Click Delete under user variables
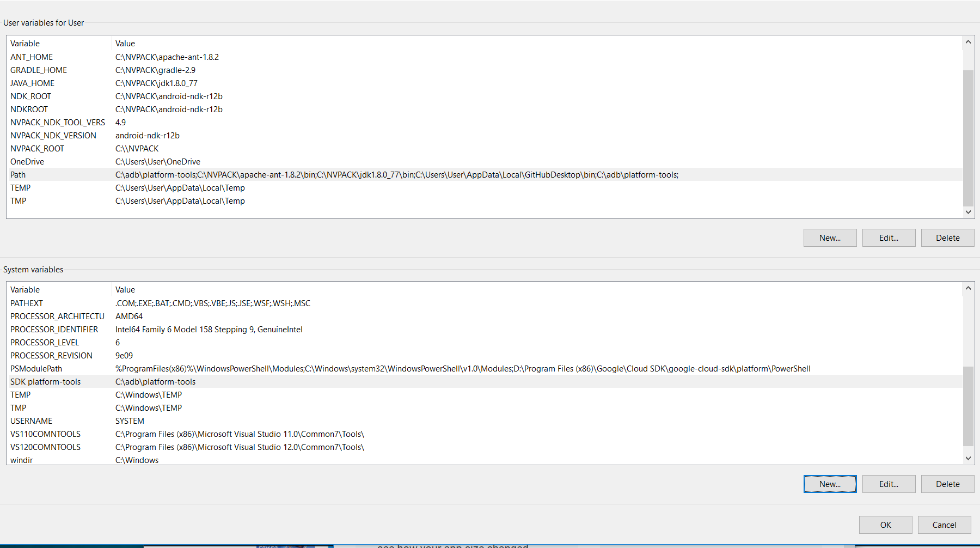980x548 pixels. pyautogui.click(x=947, y=238)
